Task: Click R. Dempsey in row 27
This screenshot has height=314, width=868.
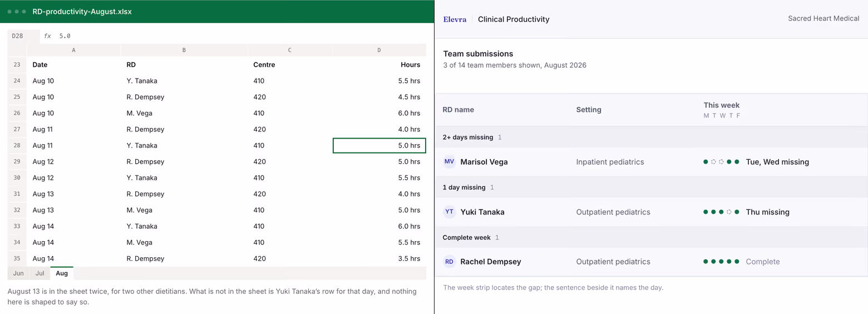Action: click(x=184, y=129)
